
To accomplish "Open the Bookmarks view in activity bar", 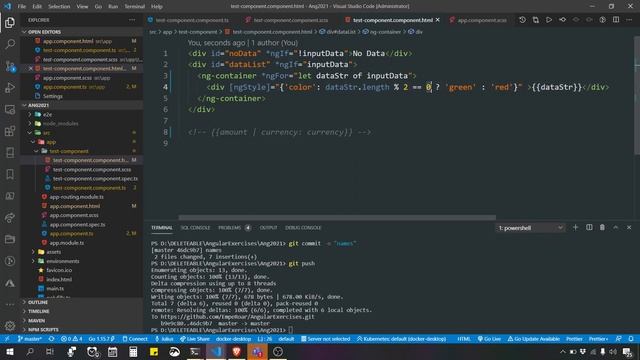I will 10,174.
